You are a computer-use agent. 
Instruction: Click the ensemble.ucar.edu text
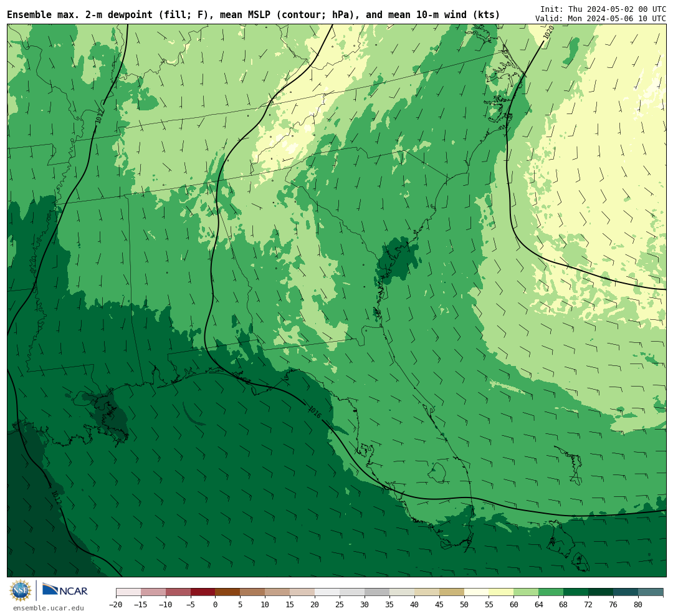point(49,608)
